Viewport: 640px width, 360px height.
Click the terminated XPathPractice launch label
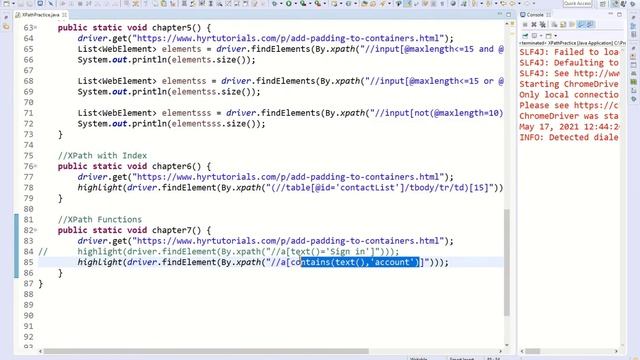click(x=571, y=43)
